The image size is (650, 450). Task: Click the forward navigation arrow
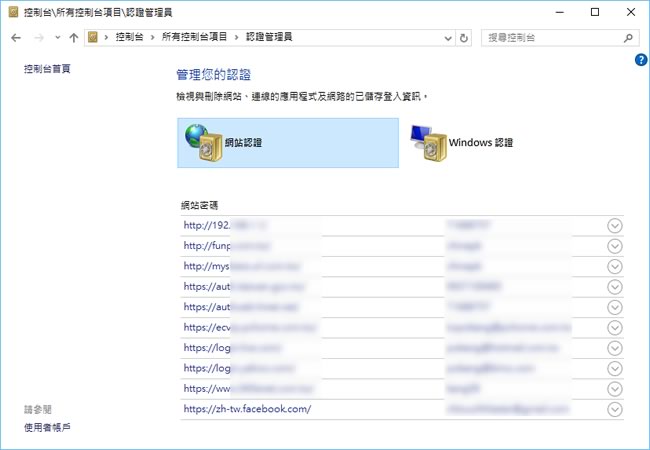click(39, 38)
